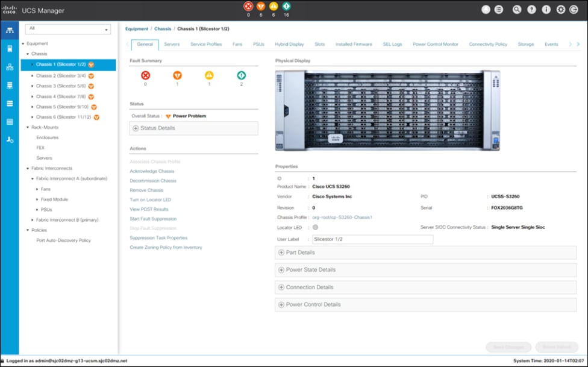
Task: Click the View POST Results link
Action: pyautogui.click(x=149, y=209)
